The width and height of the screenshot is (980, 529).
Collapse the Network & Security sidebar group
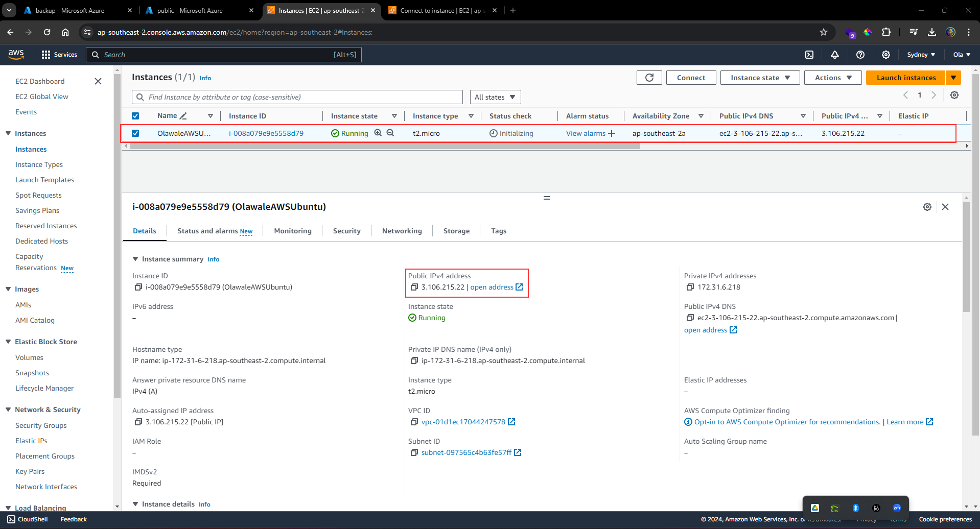(x=8, y=410)
